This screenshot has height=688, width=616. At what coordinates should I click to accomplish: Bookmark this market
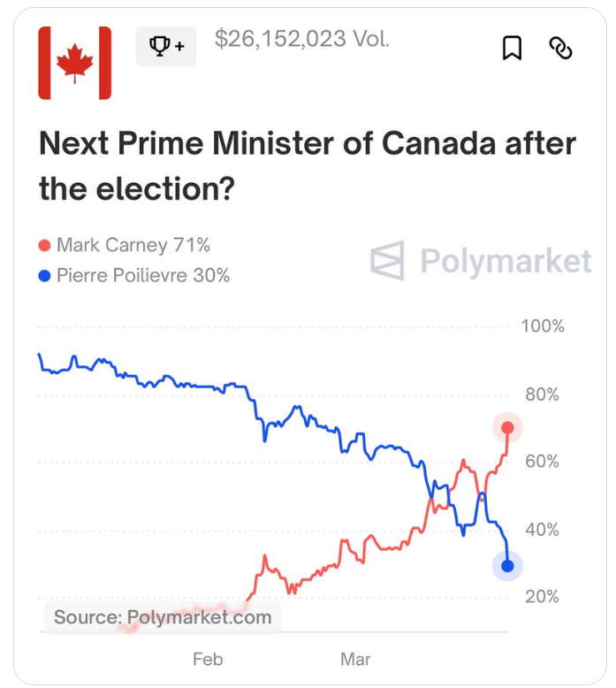512,48
